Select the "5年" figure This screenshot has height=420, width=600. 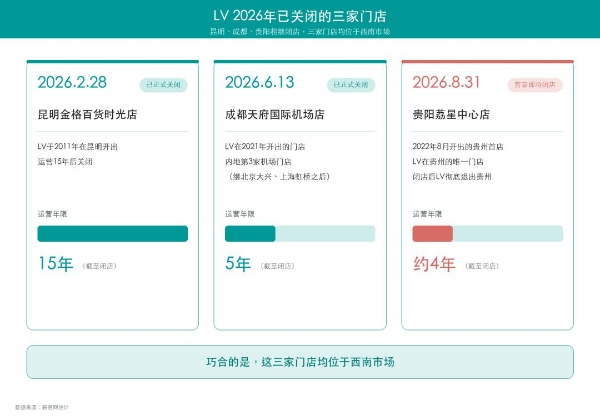pos(238,264)
